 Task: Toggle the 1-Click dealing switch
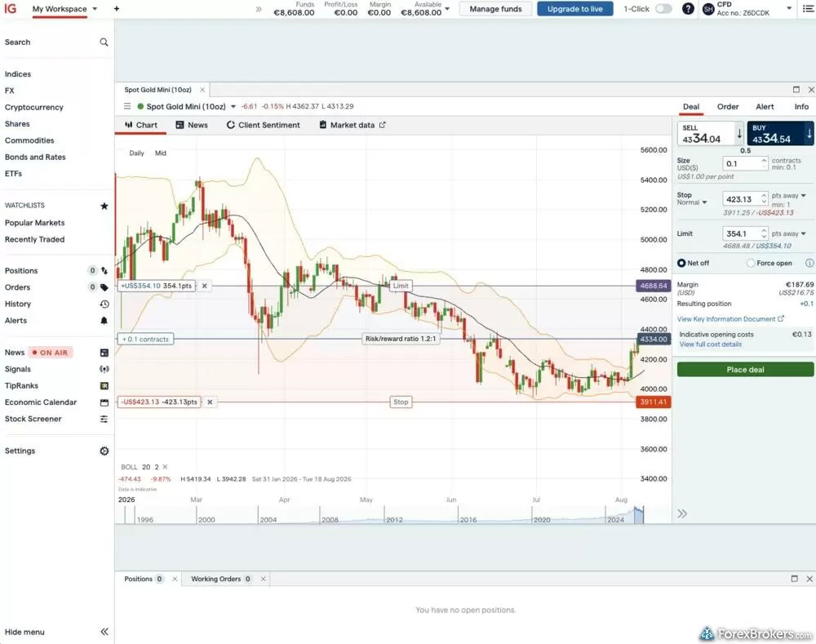[x=663, y=9]
